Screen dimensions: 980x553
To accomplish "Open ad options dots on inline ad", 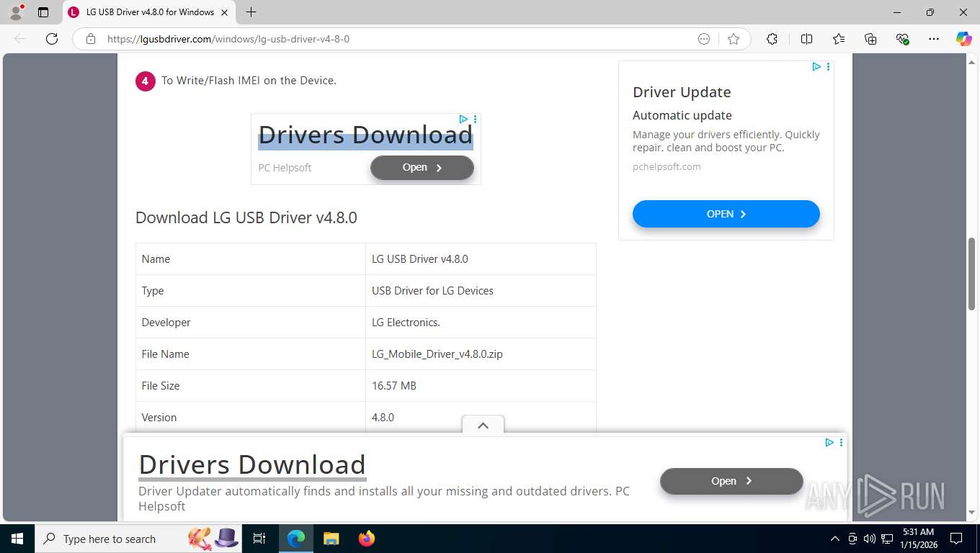I will [x=476, y=119].
